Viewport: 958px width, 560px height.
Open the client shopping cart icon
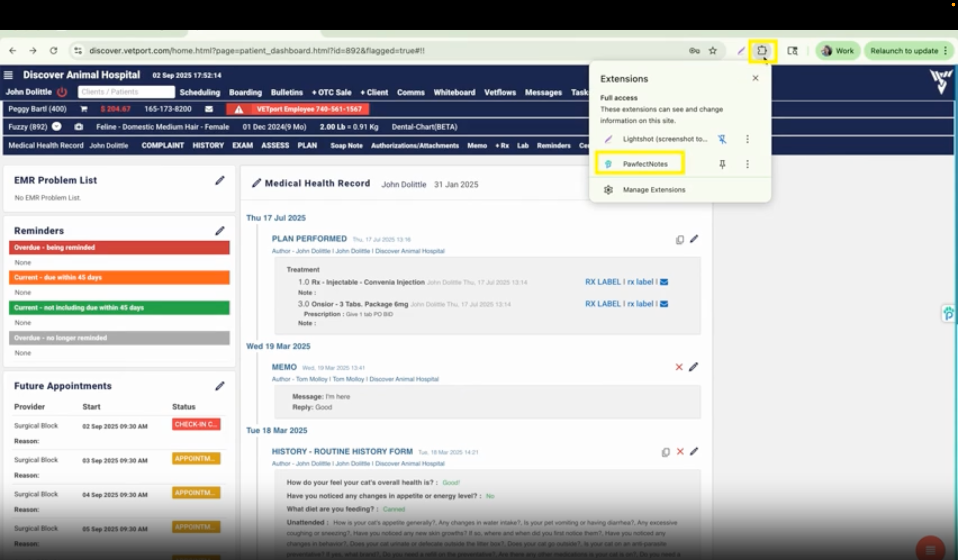(x=84, y=109)
